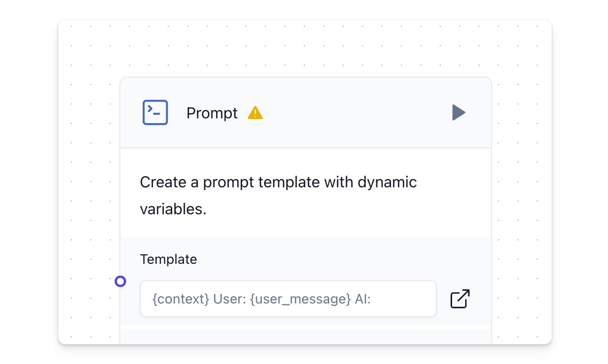Image resolution: width=608 pixels, height=364 pixels.
Task: Open the template in expanded editor
Action: pos(460,299)
